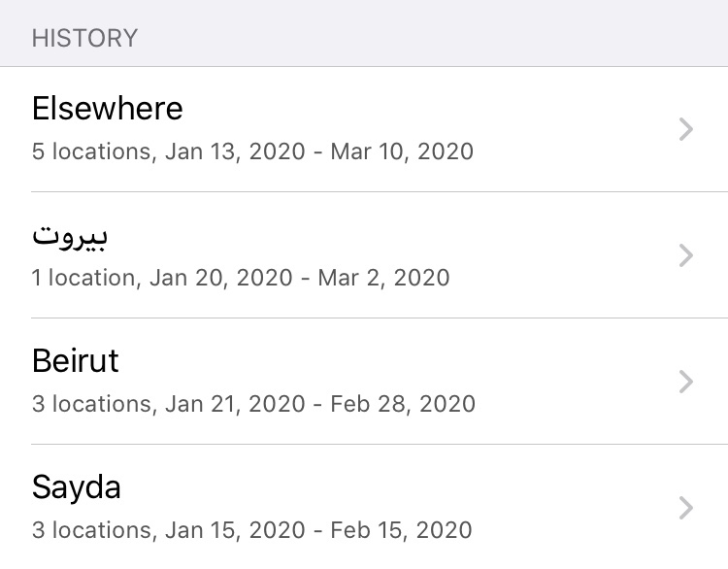Click the HISTORY section header

pyautogui.click(x=84, y=39)
